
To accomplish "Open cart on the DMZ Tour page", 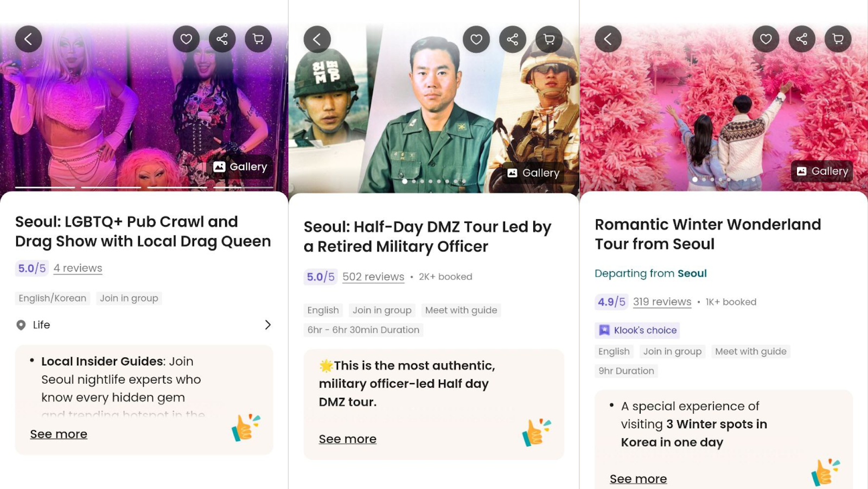I will pos(549,40).
